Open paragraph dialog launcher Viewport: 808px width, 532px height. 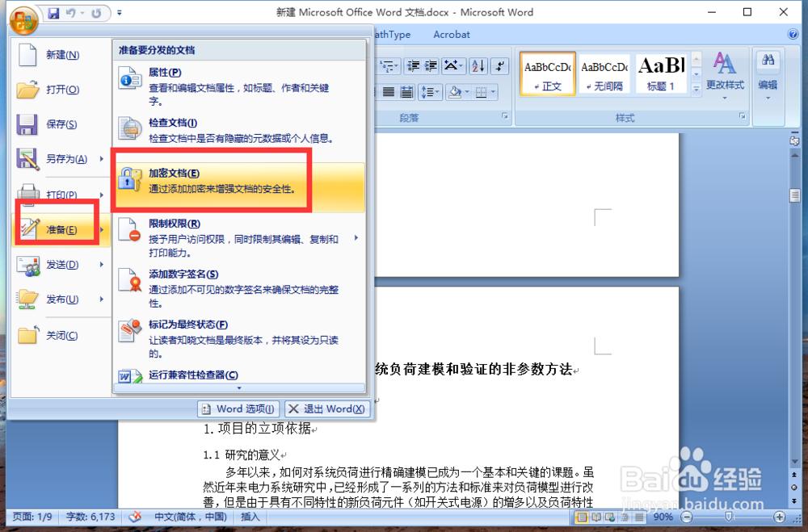coord(505,116)
